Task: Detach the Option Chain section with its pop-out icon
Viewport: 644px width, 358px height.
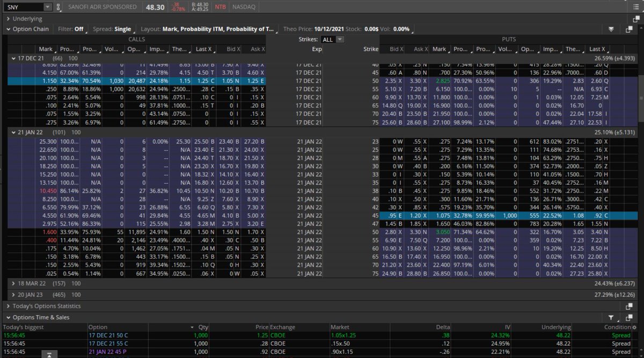Action: 629,29
